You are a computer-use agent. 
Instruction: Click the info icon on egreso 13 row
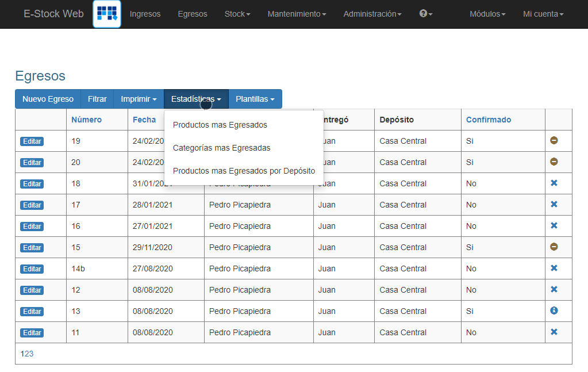pos(554,310)
